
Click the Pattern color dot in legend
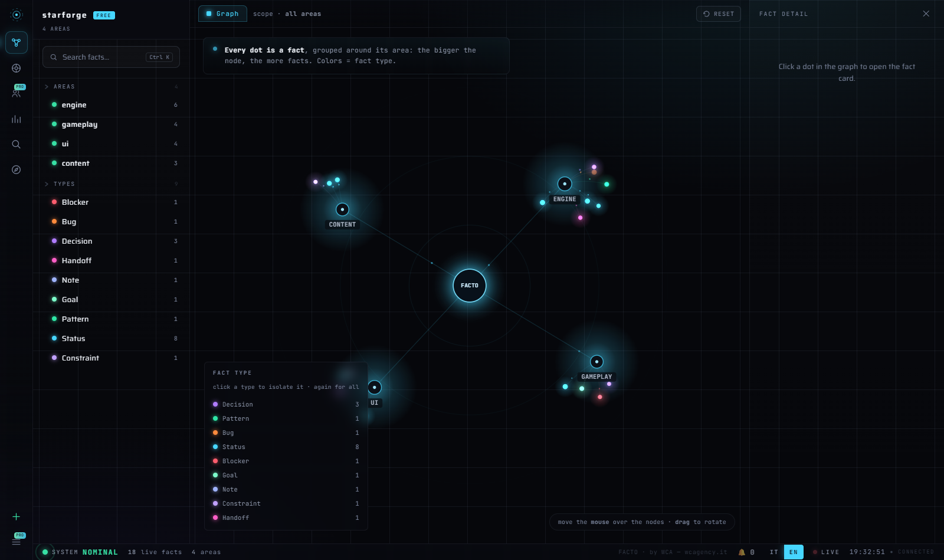tap(215, 418)
